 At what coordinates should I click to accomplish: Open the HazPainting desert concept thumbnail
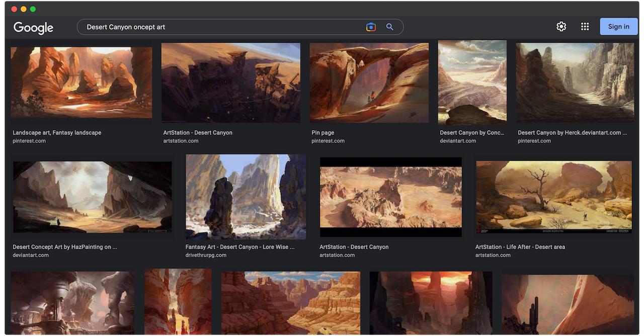93,197
